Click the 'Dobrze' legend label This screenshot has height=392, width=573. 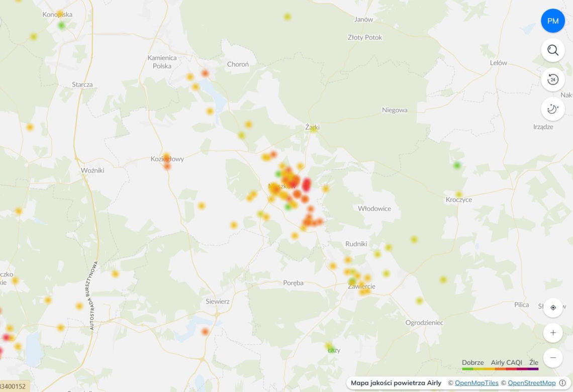tap(472, 362)
